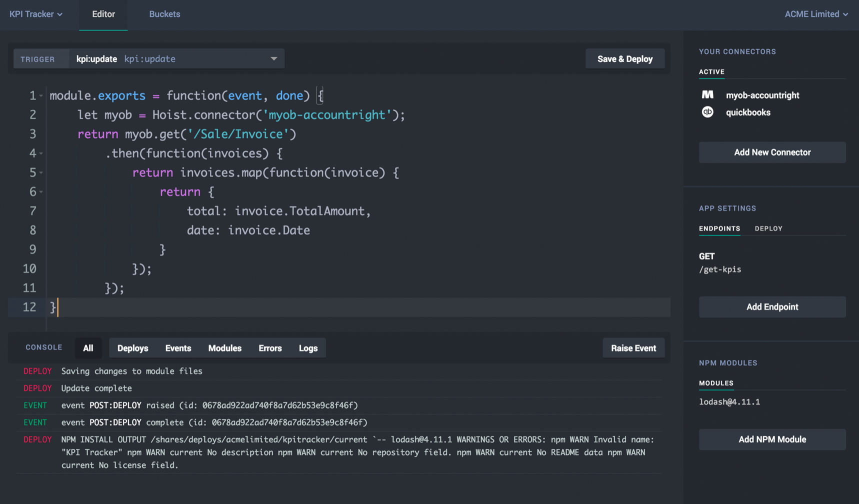Open the /get-kpis endpoint

(720, 269)
